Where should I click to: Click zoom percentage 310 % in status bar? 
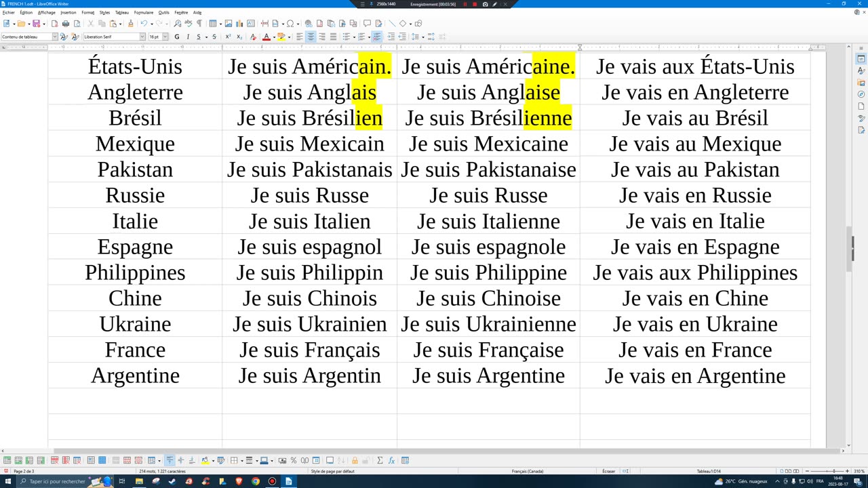(x=859, y=471)
